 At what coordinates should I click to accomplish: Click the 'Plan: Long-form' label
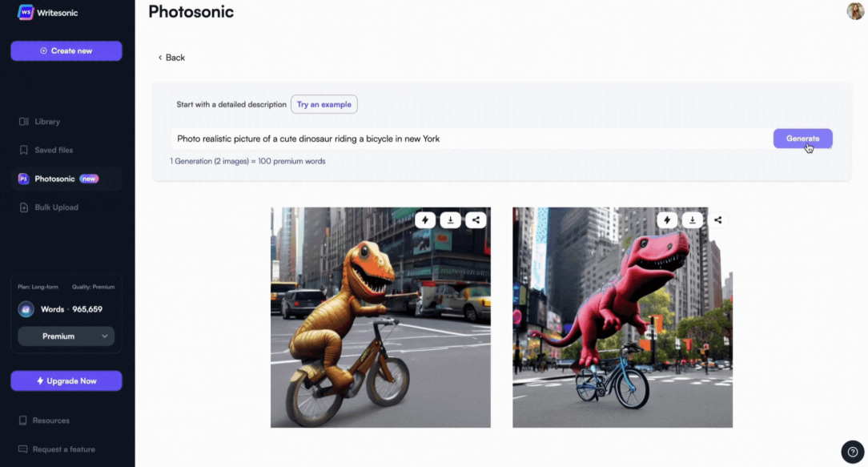tap(38, 287)
